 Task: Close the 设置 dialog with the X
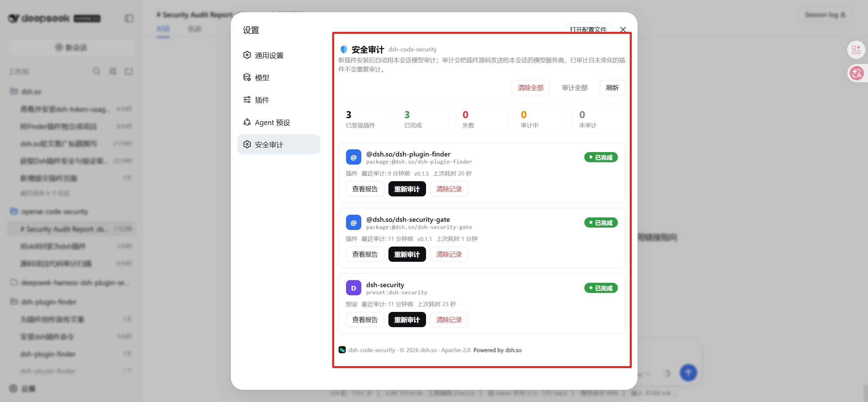coord(623,29)
